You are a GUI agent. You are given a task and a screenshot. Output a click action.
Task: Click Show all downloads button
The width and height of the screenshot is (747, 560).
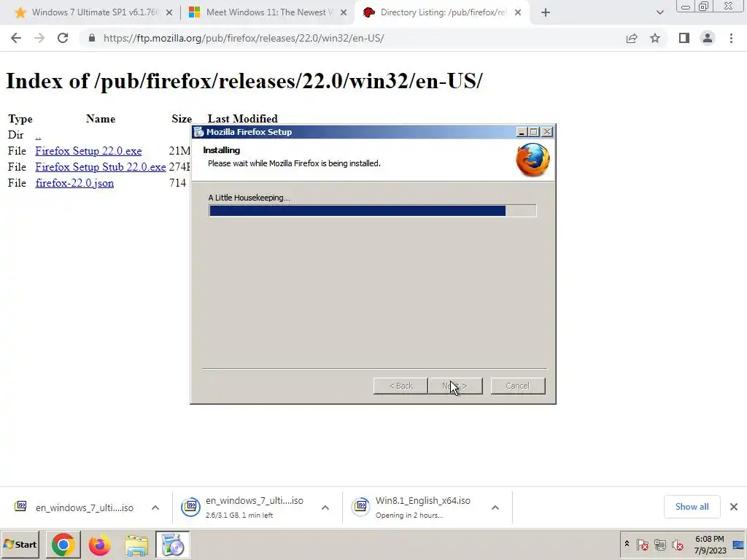(692, 507)
